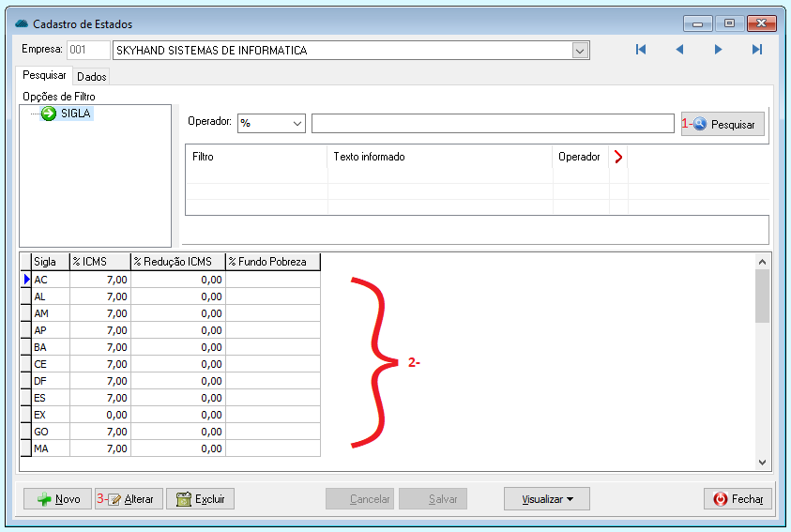Delete record with Excluir button
The height and width of the screenshot is (532, 791).
200,499
